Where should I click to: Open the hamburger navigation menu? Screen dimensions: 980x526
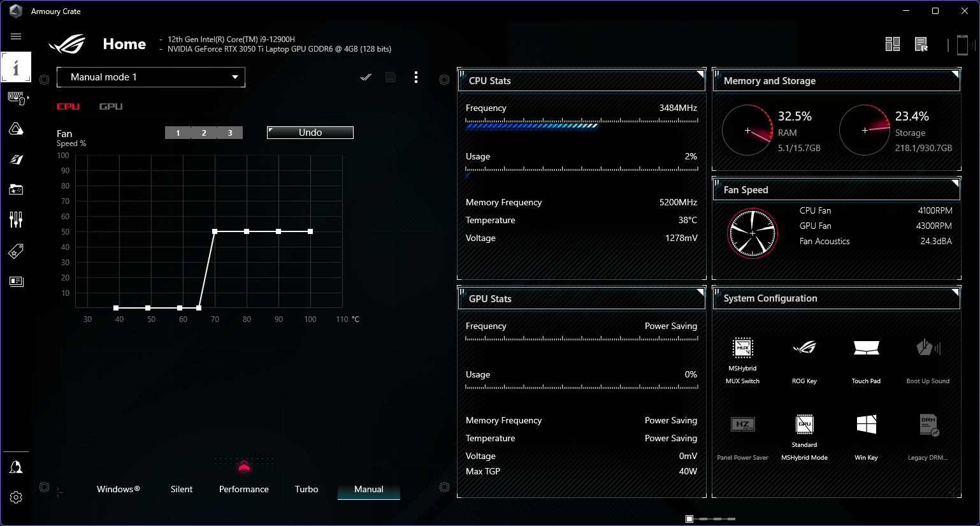click(x=16, y=36)
